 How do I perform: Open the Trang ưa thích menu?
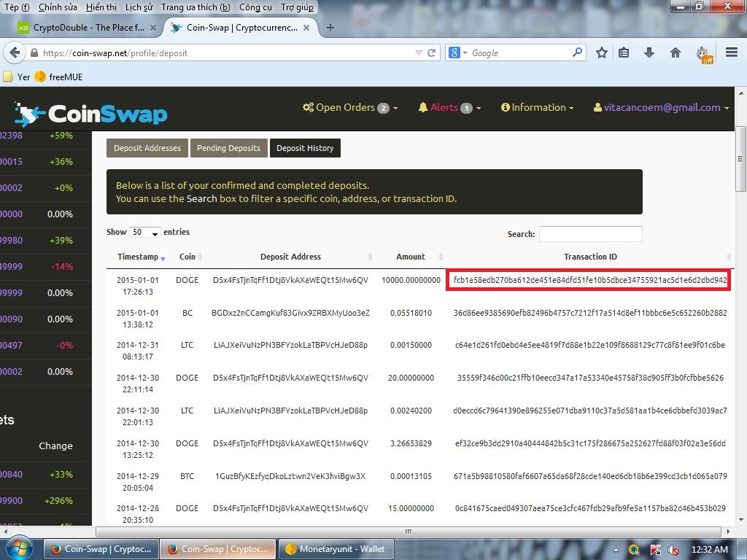tap(196, 7)
